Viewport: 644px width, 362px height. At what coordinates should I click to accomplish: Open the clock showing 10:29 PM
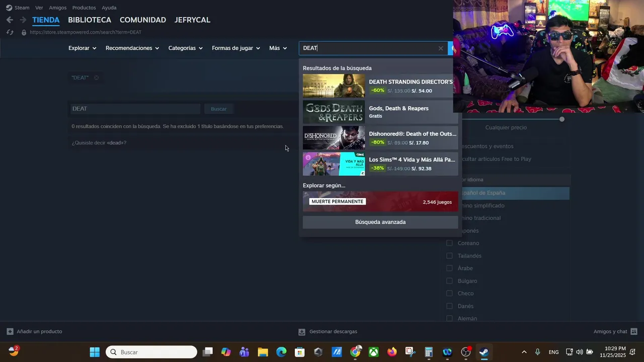(613, 352)
